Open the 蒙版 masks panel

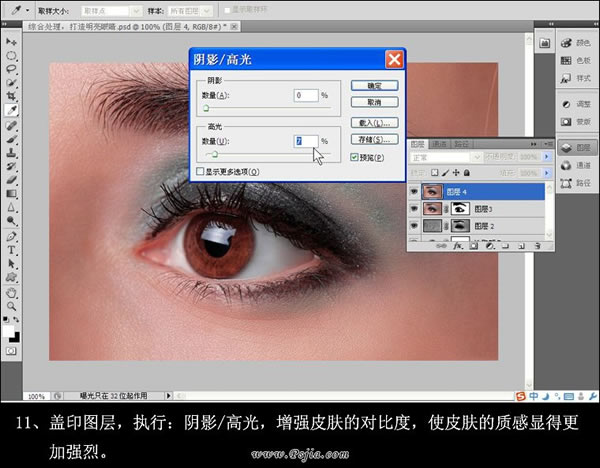tap(576, 122)
